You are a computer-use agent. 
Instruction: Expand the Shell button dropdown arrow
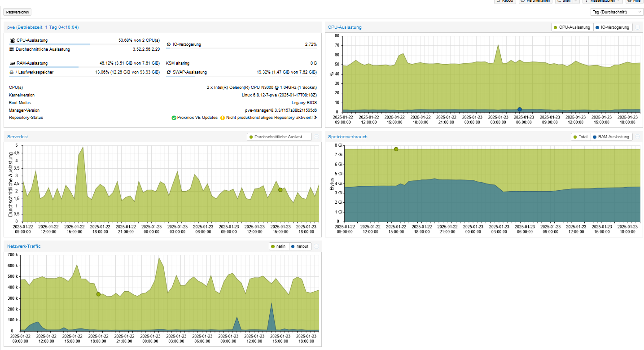coord(576,1)
